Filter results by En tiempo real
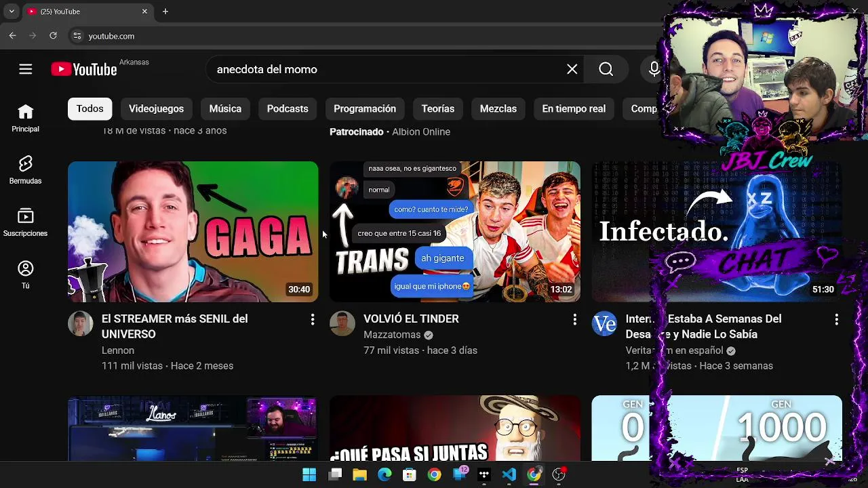 [x=574, y=108]
